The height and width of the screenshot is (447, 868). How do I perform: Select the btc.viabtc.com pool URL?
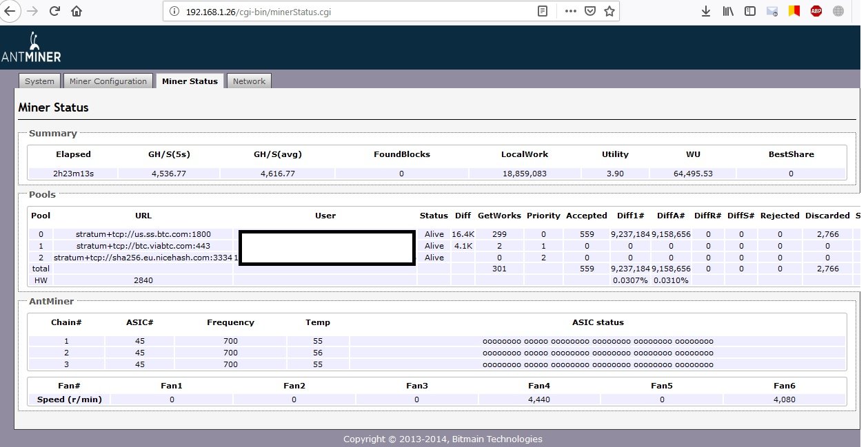click(143, 246)
